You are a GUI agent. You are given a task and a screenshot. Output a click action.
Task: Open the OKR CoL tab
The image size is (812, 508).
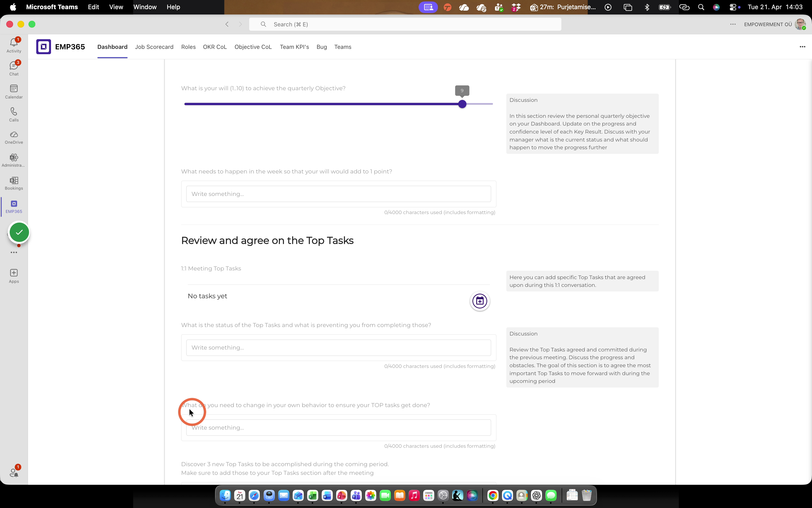pos(215,47)
